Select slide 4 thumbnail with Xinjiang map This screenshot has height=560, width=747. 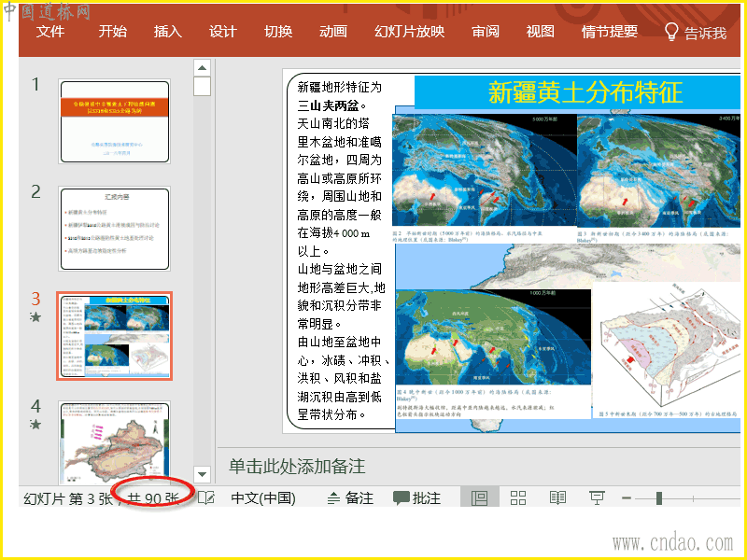(x=114, y=441)
